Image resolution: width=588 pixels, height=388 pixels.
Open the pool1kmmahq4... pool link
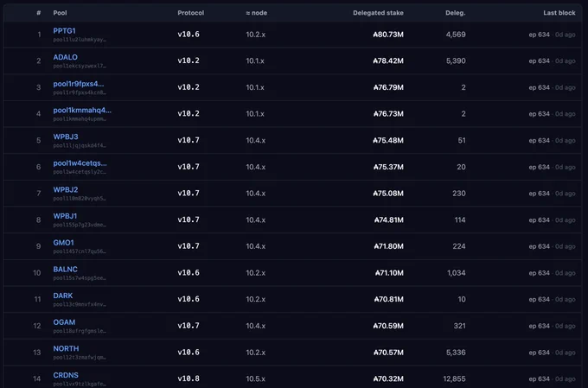82,111
